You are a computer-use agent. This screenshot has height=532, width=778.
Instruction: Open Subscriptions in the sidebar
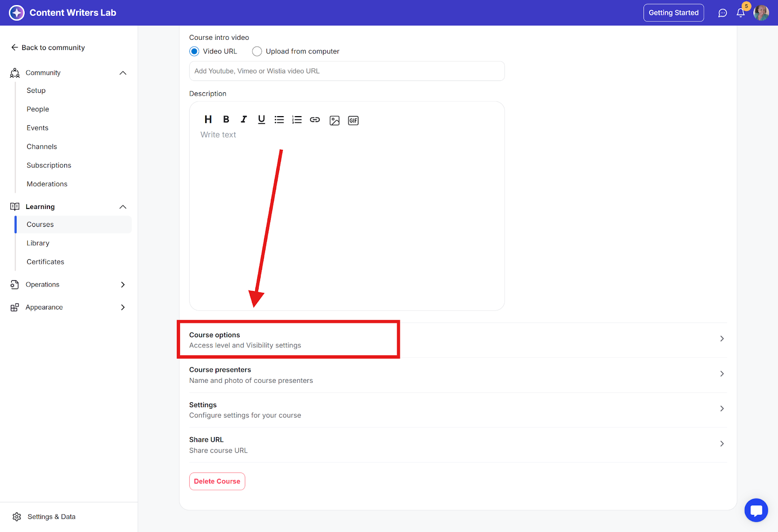(x=49, y=165)
